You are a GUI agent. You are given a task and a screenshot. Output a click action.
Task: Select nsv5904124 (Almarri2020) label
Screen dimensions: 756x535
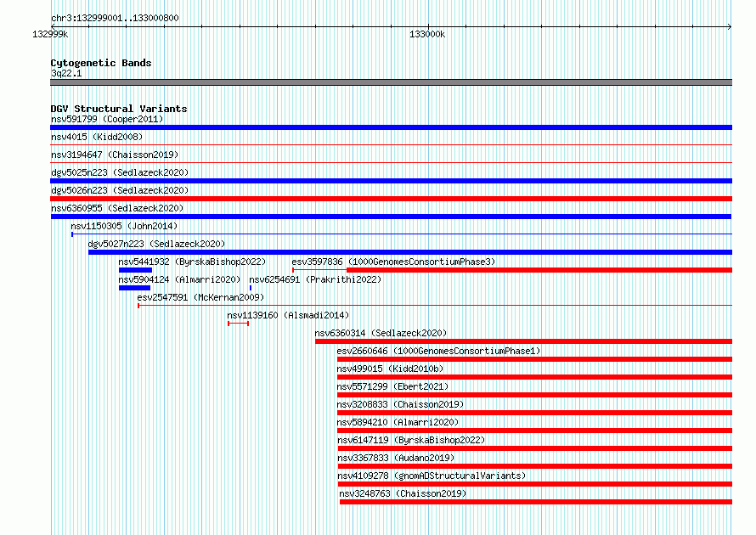(179, 279)
